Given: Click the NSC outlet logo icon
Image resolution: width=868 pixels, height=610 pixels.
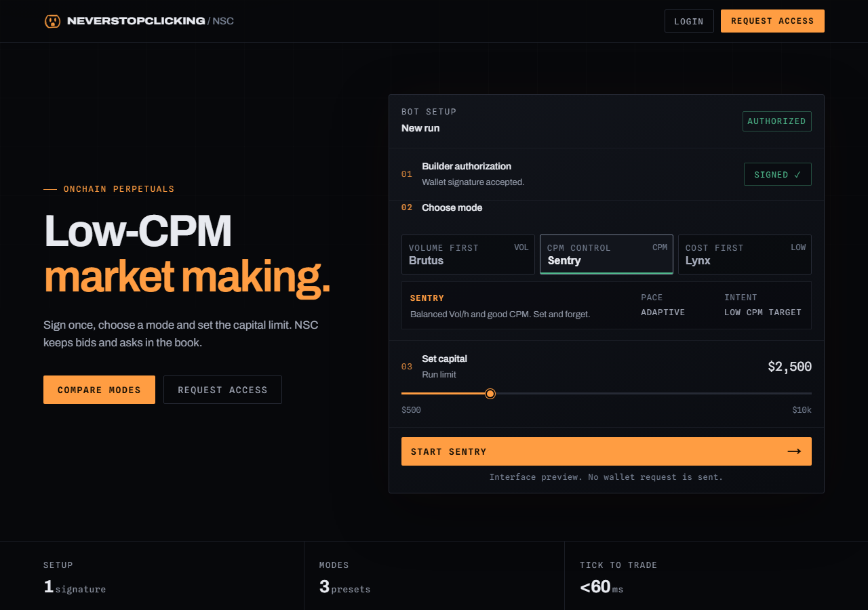Looking at the screenshot, I should point(52,21).
